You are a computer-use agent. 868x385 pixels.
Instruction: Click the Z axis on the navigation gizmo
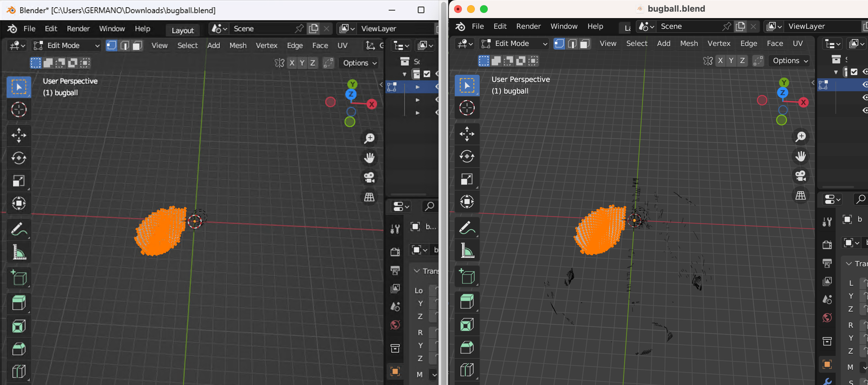tap(351, 94)
